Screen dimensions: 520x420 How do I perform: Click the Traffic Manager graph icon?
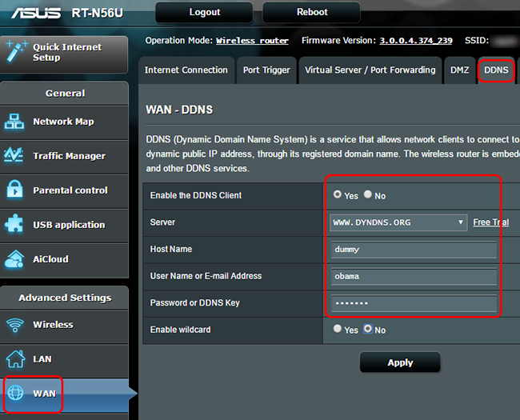pos(14,155)
